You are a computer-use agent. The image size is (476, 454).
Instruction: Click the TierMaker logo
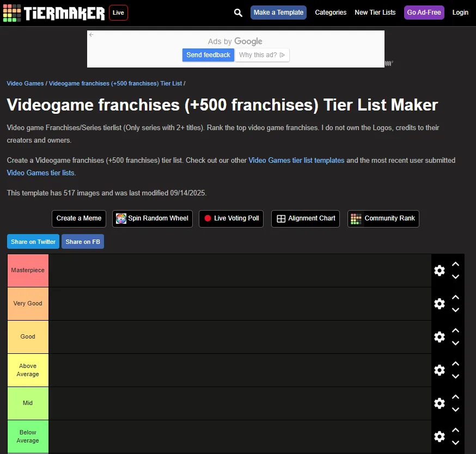click(x=54, y=13)
